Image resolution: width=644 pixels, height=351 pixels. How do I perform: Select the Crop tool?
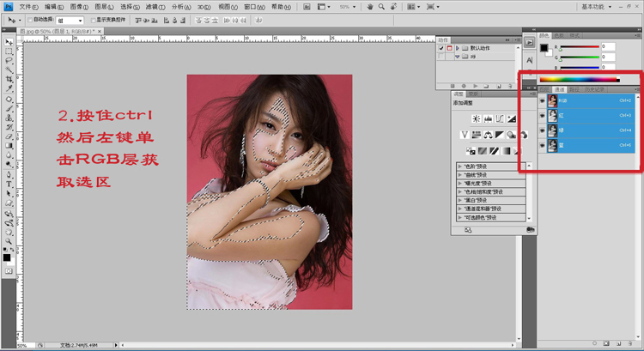9,80
